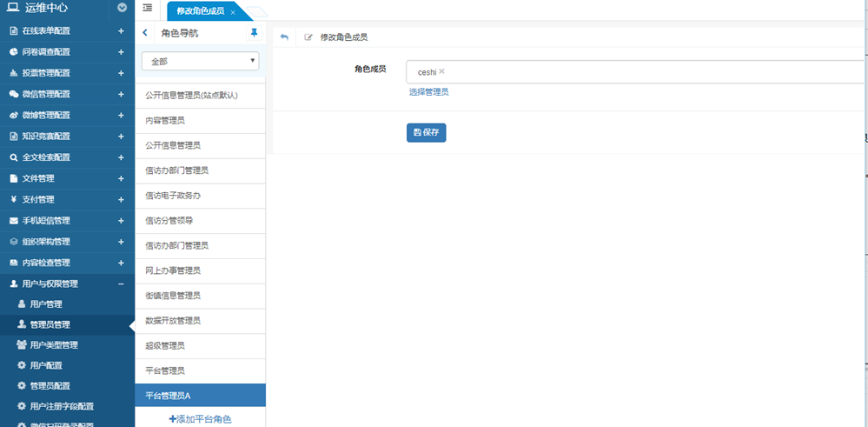Viewport: 868px width, 427px height.
Task: Open the 全部 filter dropdown
Action: pos(201,61)
